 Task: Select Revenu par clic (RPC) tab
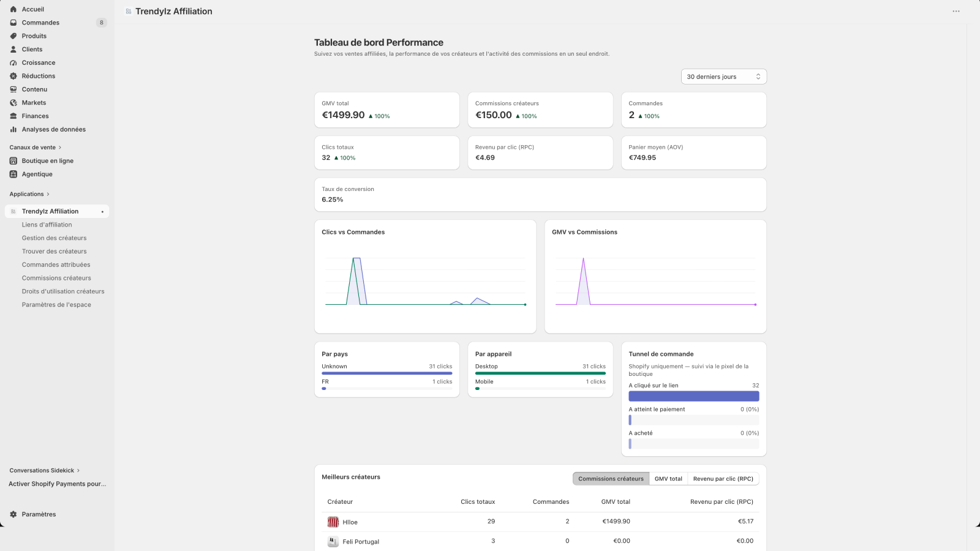click(723, 479)
